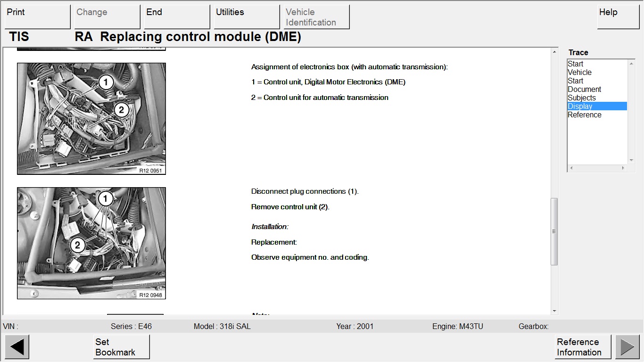Click '2 = Control unit for automatic transmission' line
This screenshot has width=644, height=362.
pos(320,98)
